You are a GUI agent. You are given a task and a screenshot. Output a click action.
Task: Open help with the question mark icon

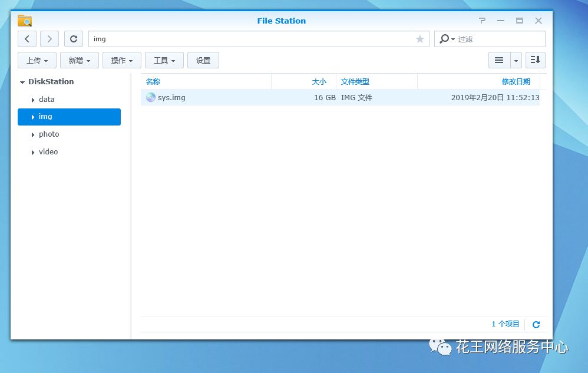[x=483, y=21]
